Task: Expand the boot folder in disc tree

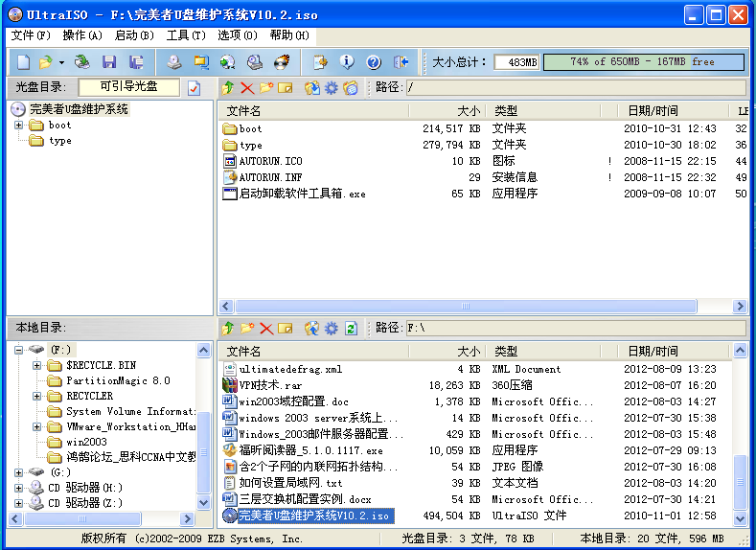Action: [18, 126]
